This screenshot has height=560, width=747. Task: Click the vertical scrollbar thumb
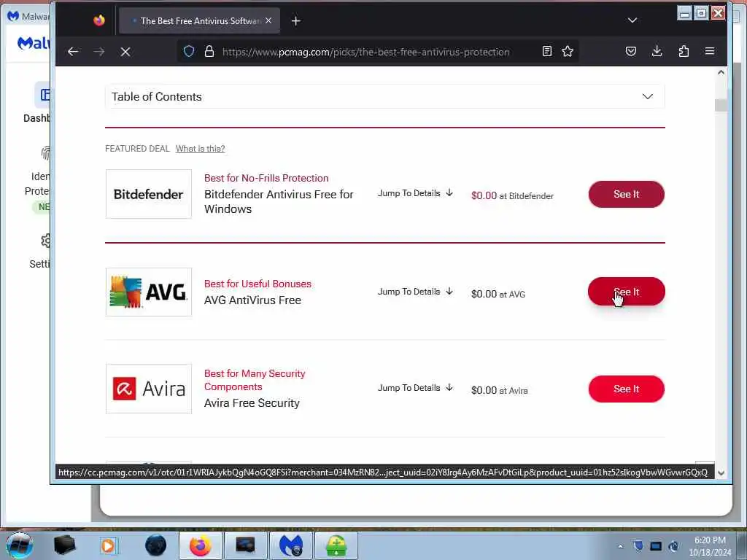[x=721, y=105]
